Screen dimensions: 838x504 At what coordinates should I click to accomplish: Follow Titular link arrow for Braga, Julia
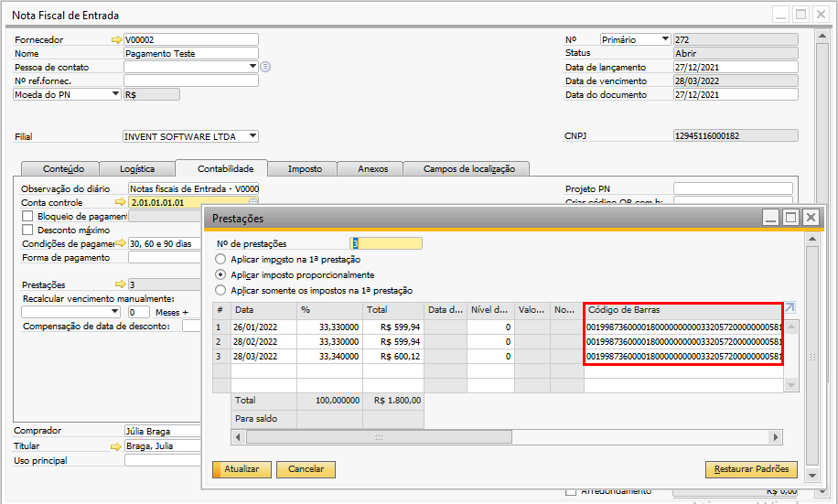pos(116,446)
